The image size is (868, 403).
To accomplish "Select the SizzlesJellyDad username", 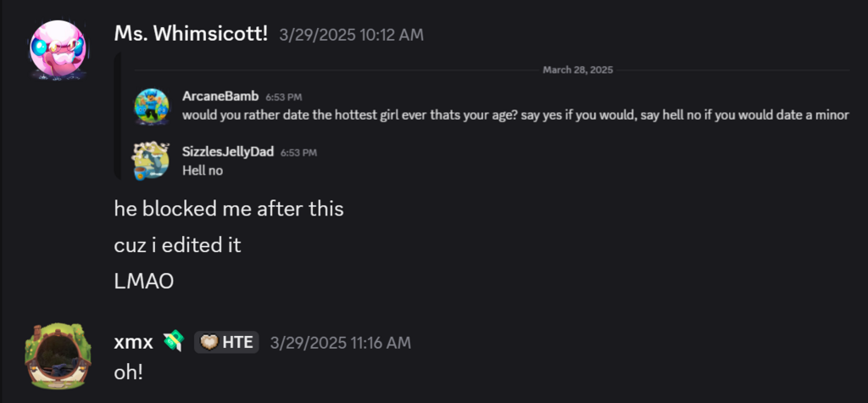I will click(228, 152).
